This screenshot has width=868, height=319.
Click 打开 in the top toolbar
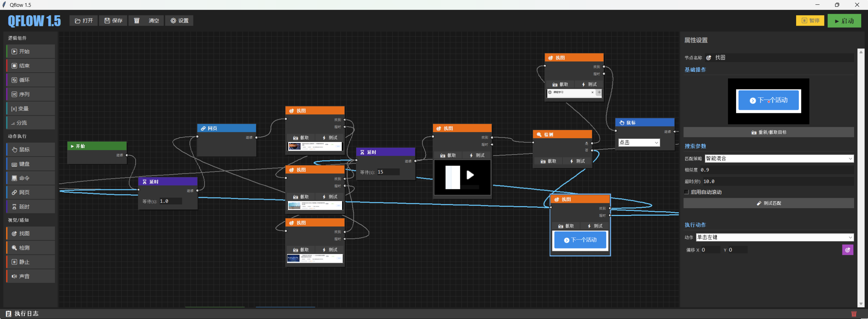[84, 20]
